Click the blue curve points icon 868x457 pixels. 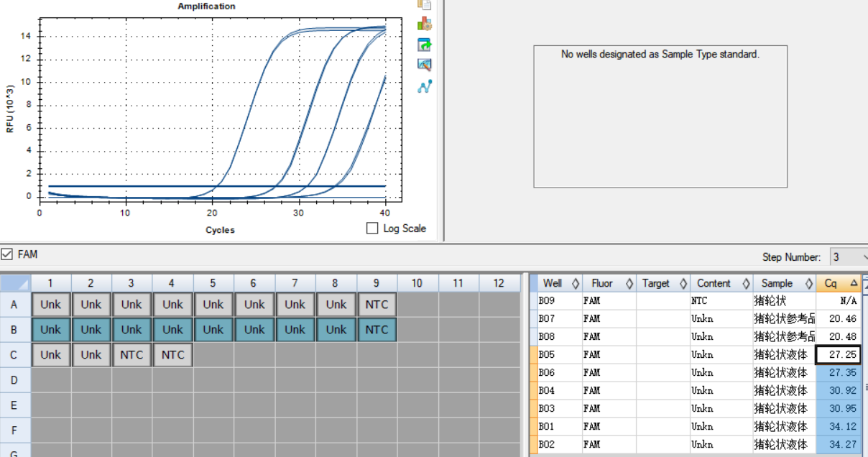[425, 86]
